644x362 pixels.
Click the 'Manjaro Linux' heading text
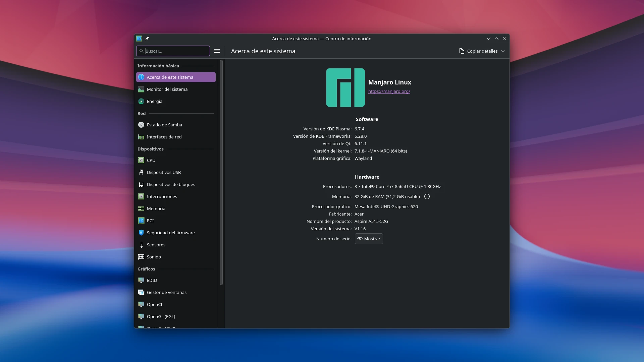point(390,82)
